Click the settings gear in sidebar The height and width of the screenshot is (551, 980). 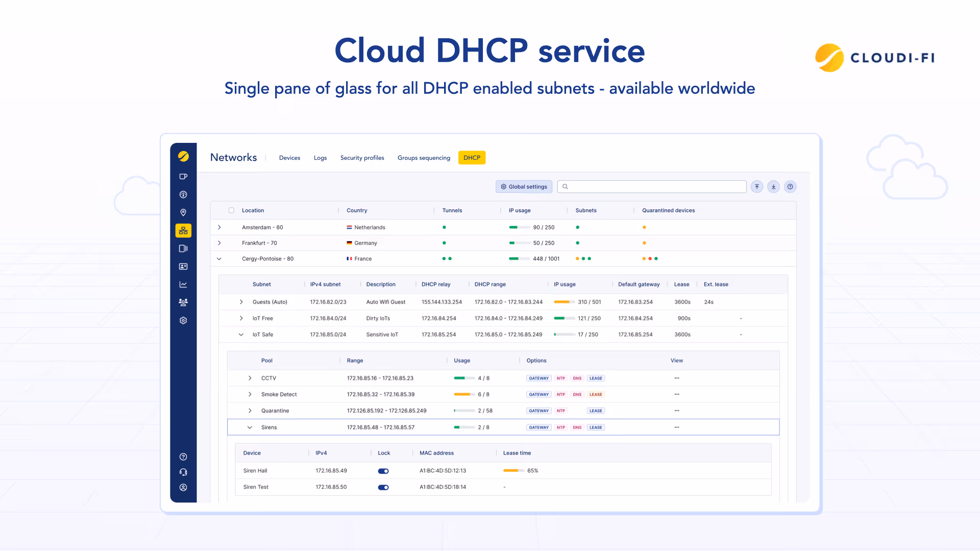coord(183,320)
